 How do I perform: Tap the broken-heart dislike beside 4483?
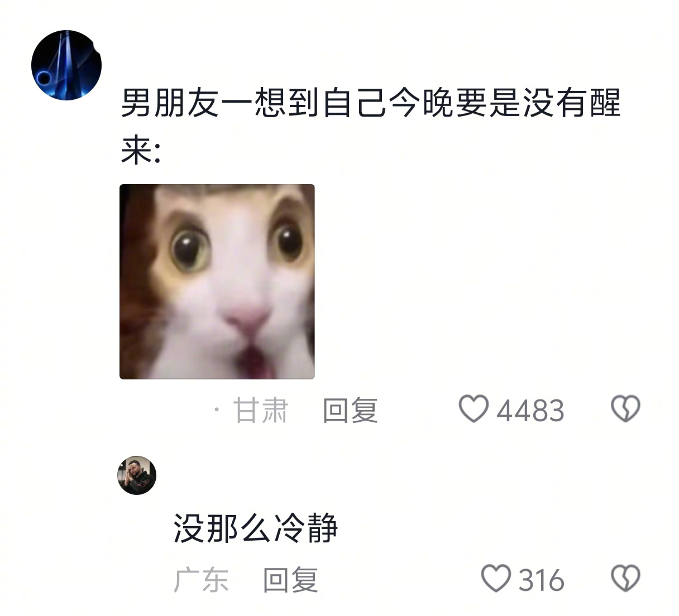pyautogui.click(x=625, y=410)
